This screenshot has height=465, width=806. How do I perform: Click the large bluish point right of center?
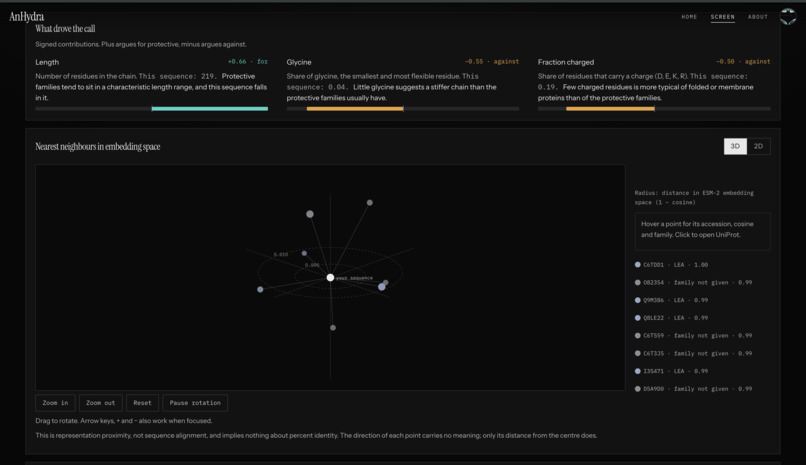tap(381, 287)
